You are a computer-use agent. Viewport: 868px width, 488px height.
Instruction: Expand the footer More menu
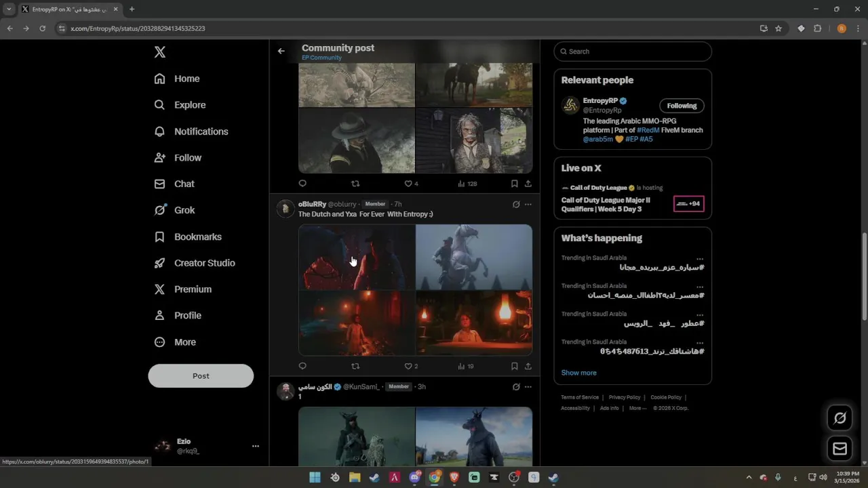coord(637,408)
